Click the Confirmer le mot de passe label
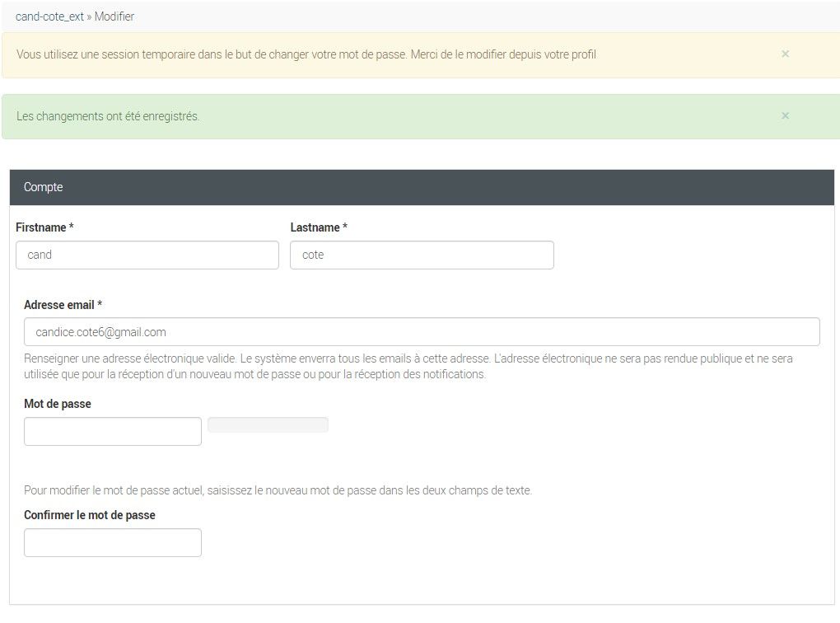The height and width of the screenshot is (623, 840). [90, 515]
